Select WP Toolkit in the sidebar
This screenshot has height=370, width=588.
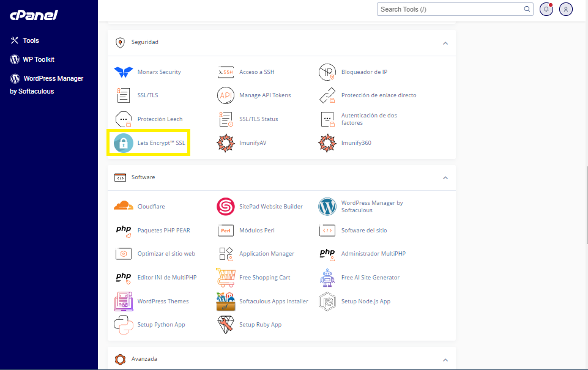[39, 59]
